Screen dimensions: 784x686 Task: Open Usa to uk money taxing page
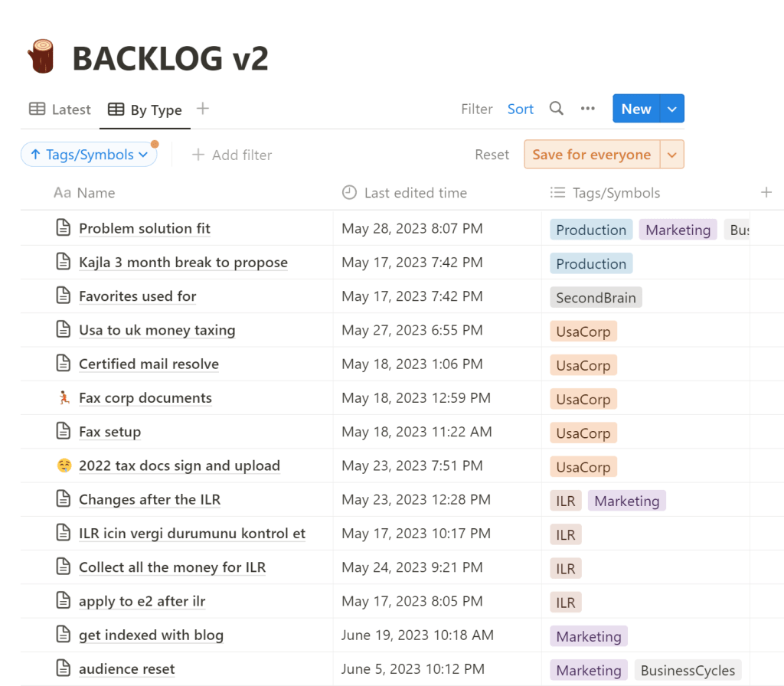coord(157,330)
